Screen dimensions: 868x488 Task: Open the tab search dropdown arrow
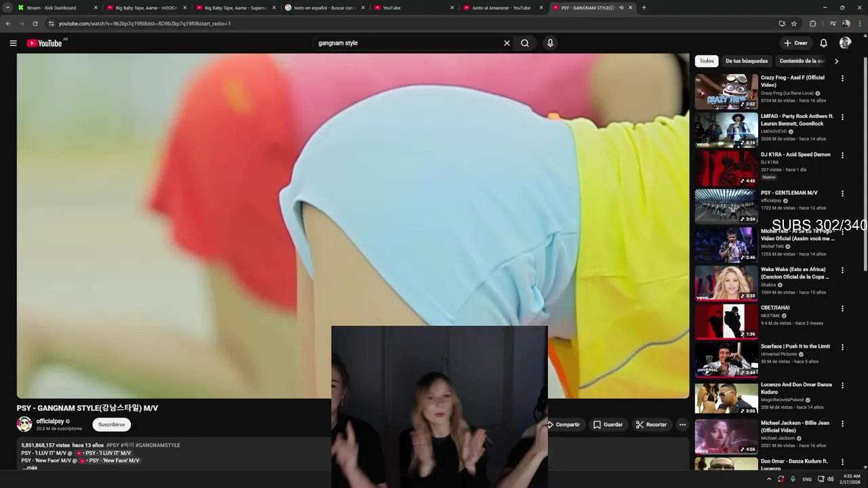point(7,7)
